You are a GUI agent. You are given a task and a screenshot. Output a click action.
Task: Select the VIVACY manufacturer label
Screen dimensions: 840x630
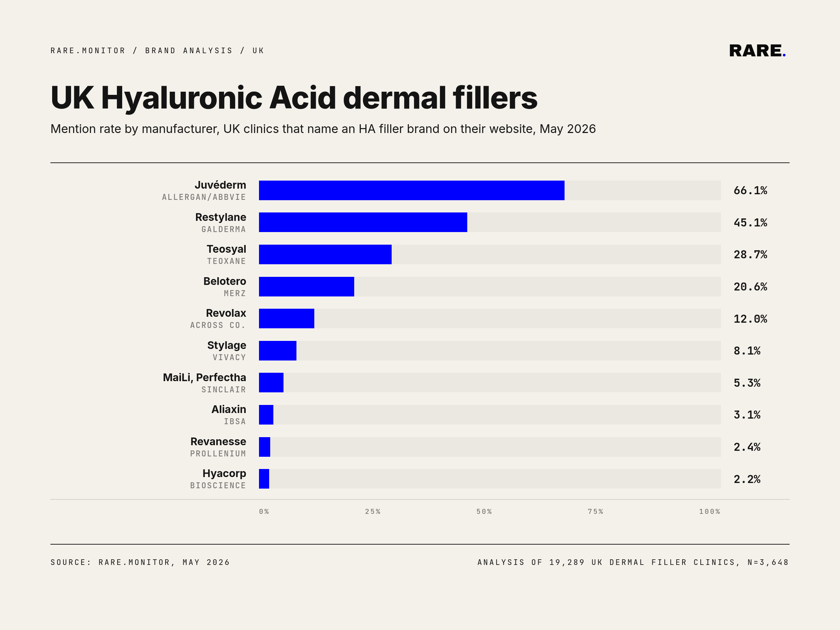pyautogui.click(x=229, y=358)
